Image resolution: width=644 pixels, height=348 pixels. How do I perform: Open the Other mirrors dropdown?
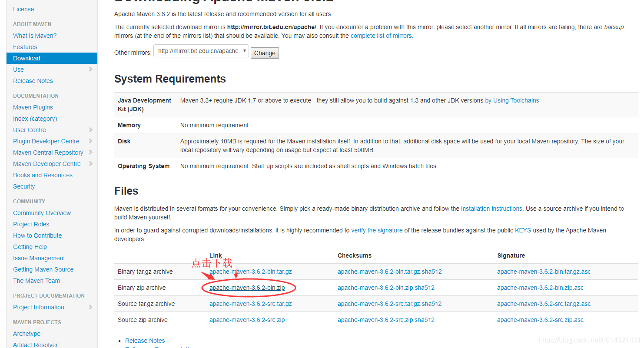(x=201, y=51)
